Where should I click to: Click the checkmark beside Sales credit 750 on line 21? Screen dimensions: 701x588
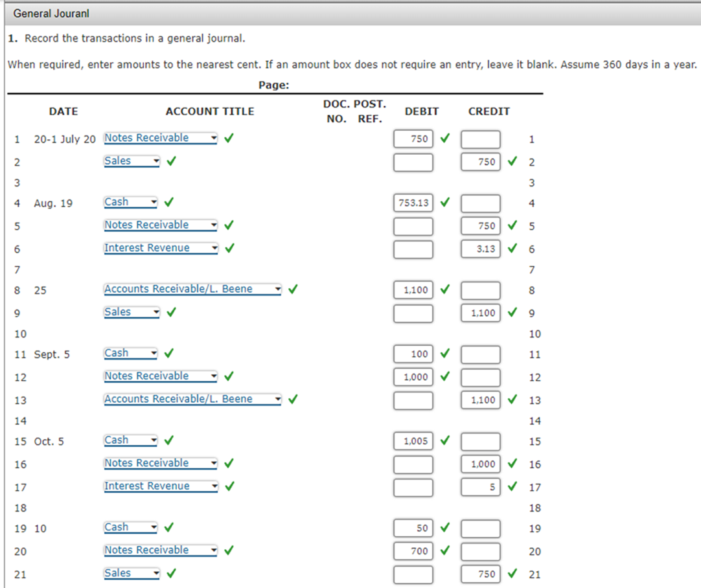point(512,574)
